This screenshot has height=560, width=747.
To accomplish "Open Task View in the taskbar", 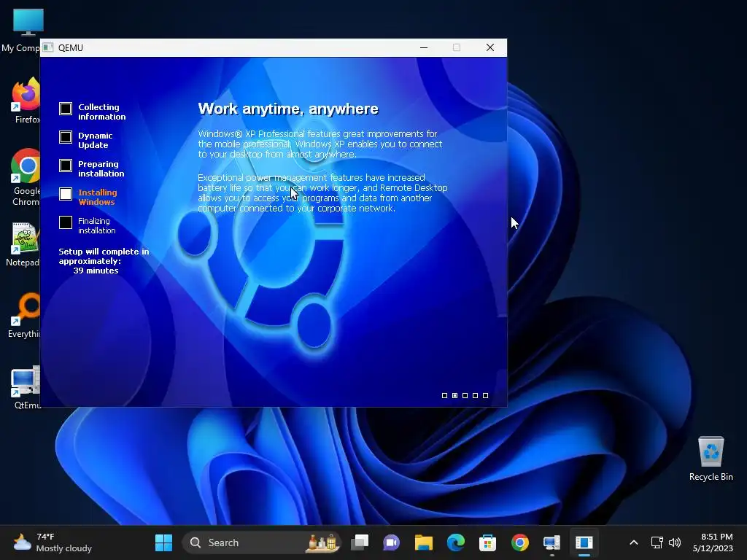I will point(360,542).
